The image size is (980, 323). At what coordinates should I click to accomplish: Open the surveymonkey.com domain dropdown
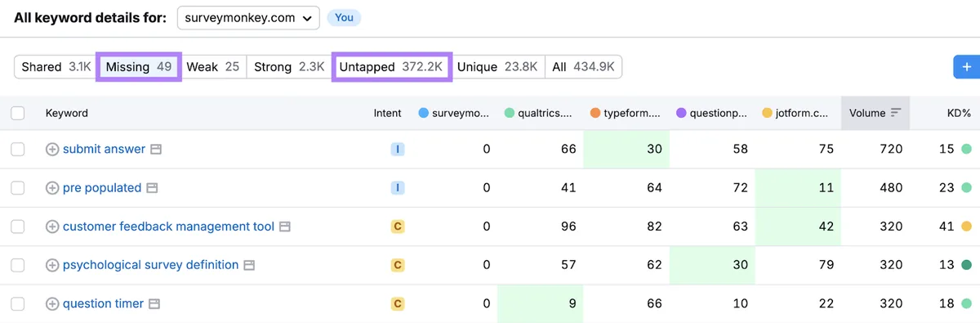point(248,17)
